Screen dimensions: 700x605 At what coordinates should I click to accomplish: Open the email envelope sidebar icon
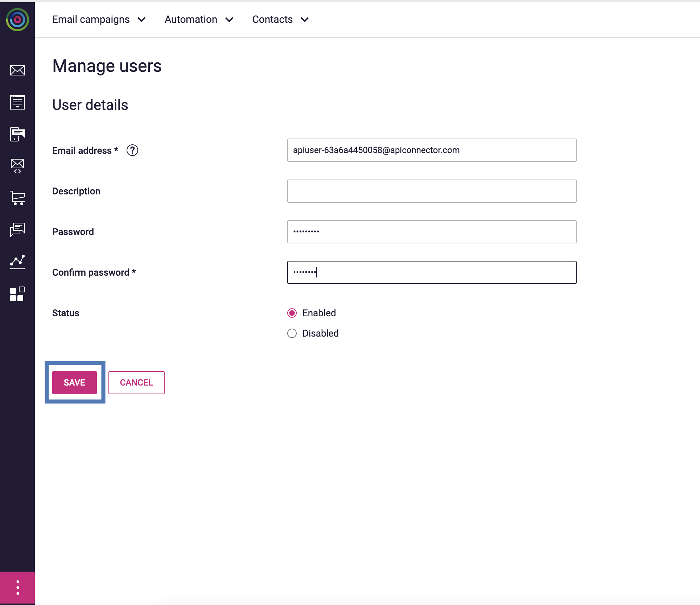17,70
